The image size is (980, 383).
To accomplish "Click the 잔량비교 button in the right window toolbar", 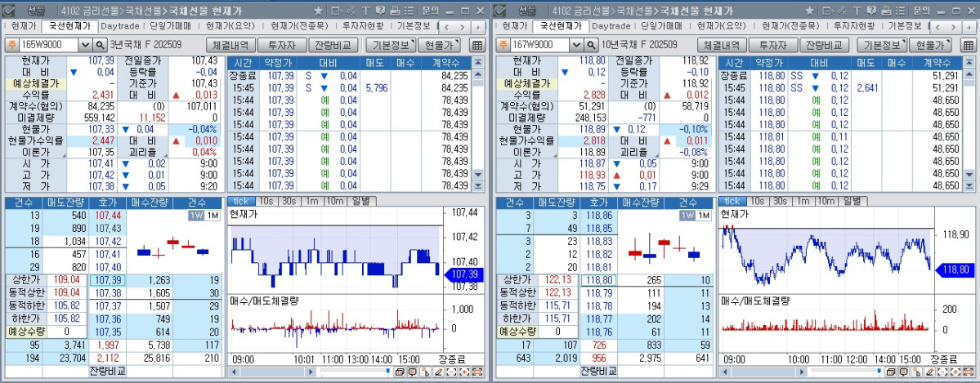I will point(825,45).
